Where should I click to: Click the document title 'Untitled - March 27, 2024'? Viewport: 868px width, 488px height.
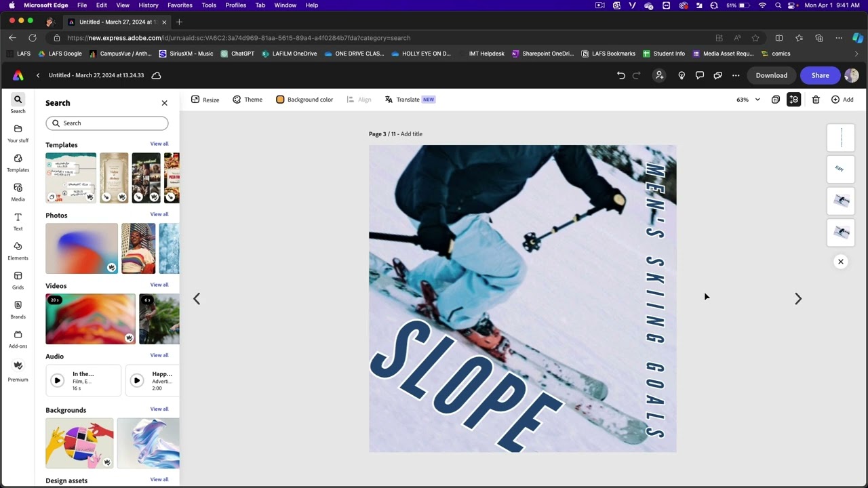click(96, 75)
